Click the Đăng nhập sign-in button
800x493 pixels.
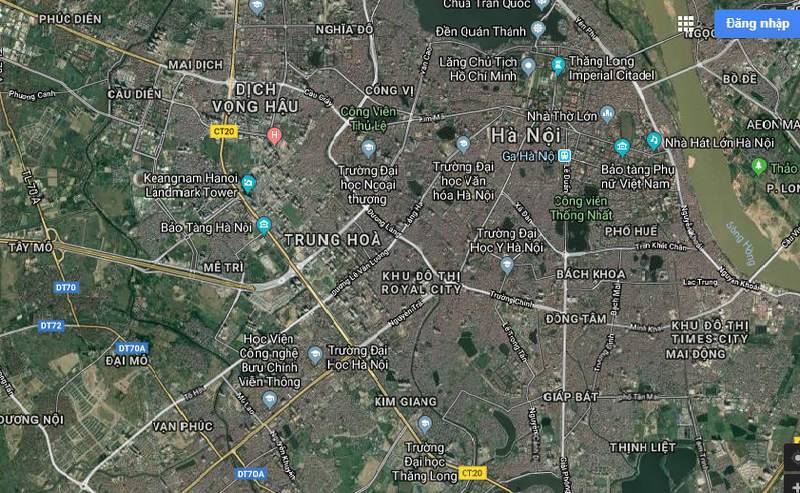point(757,23)
